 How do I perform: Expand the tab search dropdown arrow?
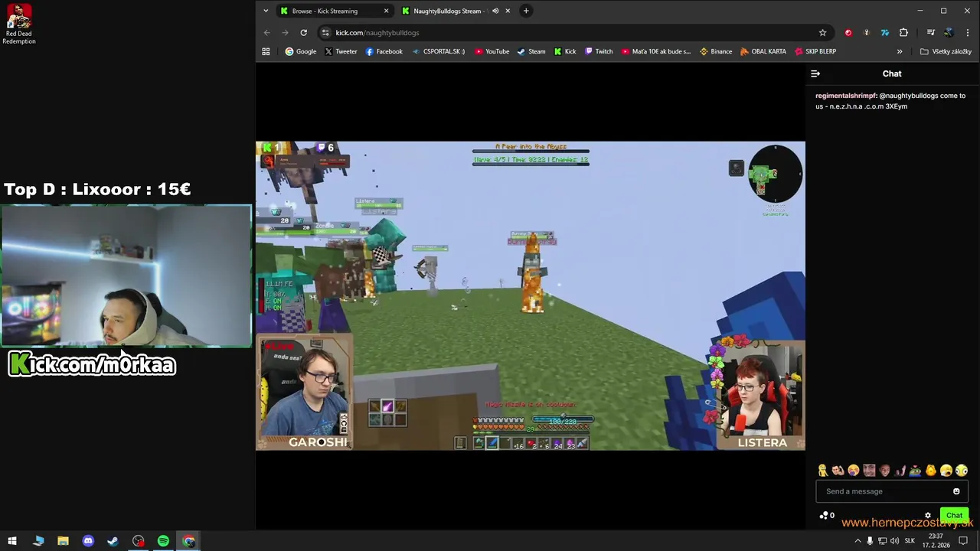click(x=266, y=11)
